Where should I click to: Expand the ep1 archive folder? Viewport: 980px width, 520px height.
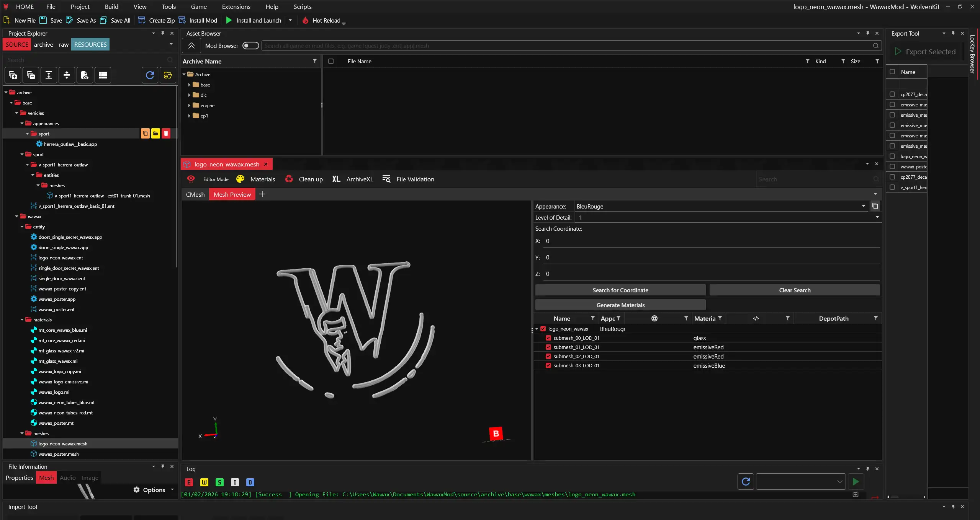pos(189,116)
